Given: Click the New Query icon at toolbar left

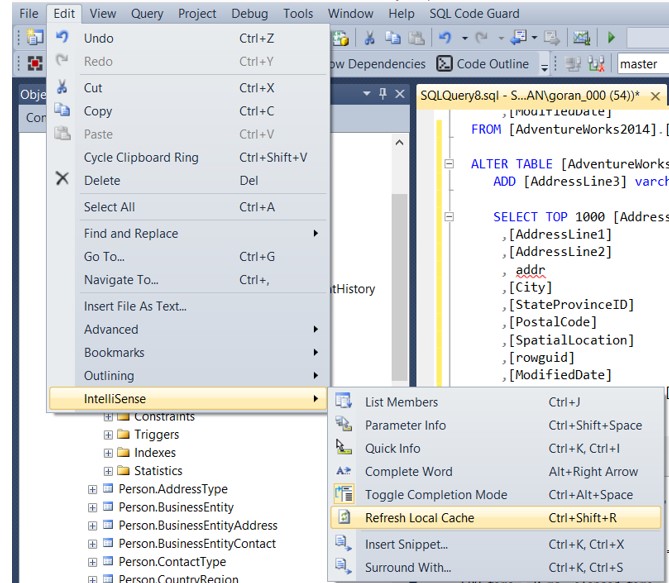Looking at the screenshot, I should (x=35, y=38).
